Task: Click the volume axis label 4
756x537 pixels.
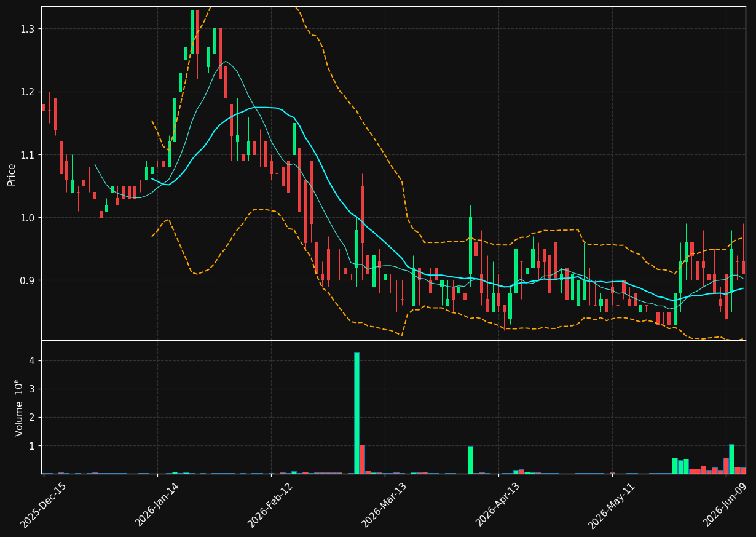Action: pyautogui.click(x=33, y=360)
